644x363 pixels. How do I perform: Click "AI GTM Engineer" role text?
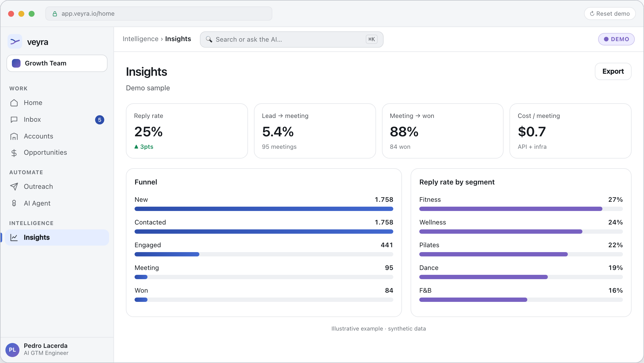[x=46, y=353]
